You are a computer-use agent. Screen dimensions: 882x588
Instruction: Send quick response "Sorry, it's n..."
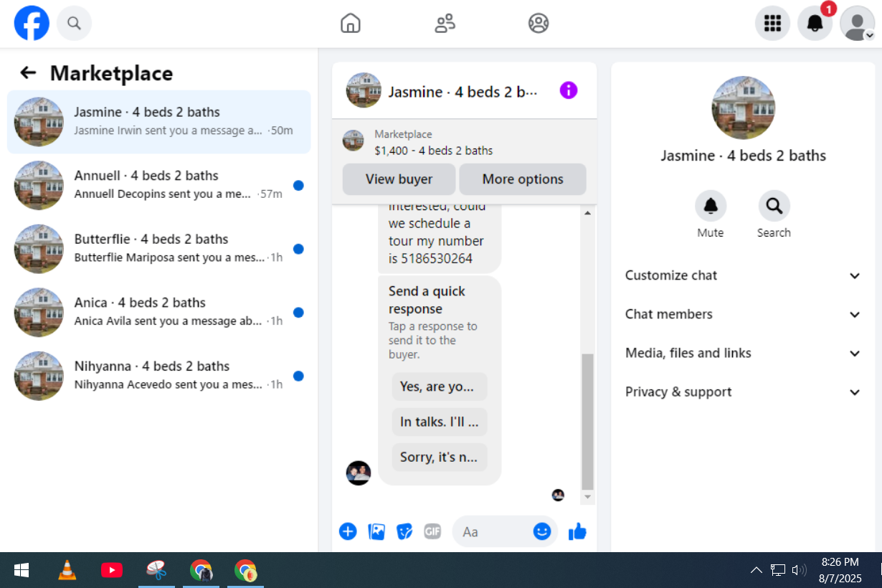440,457
